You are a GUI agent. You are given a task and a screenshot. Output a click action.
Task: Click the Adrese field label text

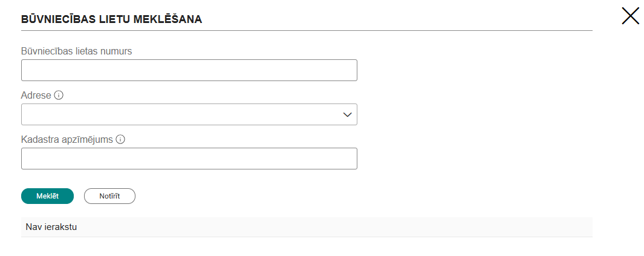point(36,96)
